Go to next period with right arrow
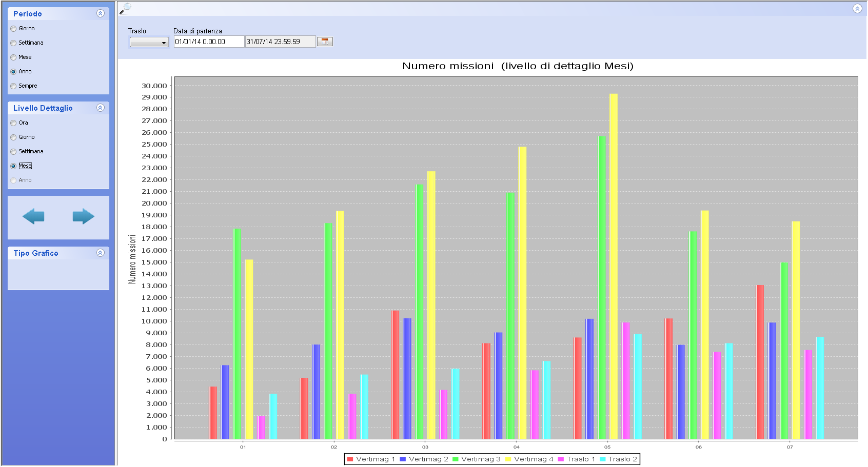Image resolution: width=868 pixels, height=467 pixels. (x=83, y=216)
